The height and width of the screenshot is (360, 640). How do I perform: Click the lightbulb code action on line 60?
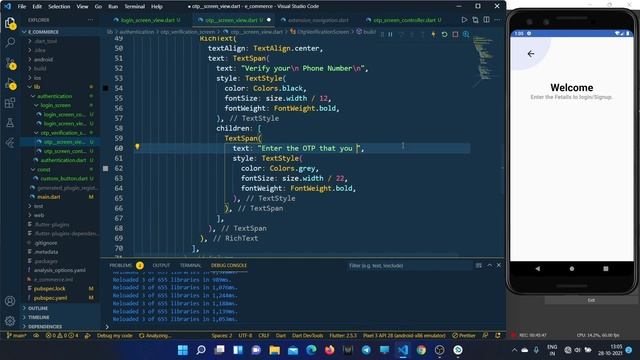click(x=138, y=147)
